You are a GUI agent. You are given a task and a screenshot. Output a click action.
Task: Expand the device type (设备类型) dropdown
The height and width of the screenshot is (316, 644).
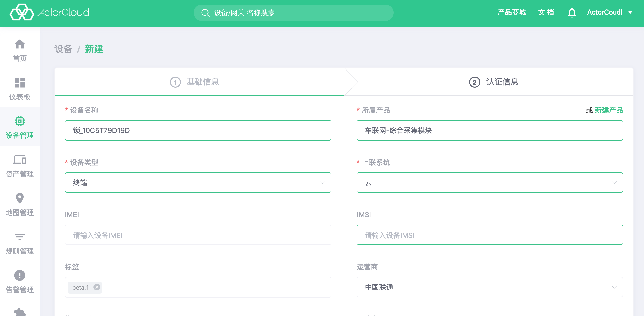[x=322, y=183]
